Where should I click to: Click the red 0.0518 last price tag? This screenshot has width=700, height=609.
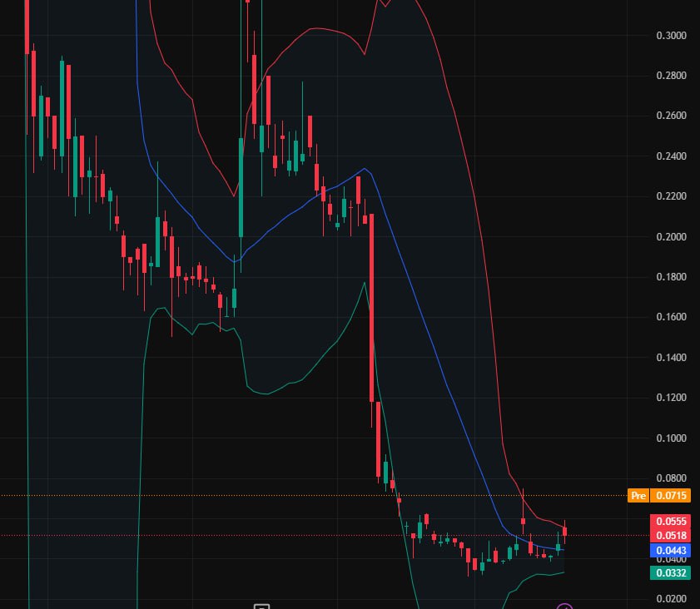pos(671,536)
